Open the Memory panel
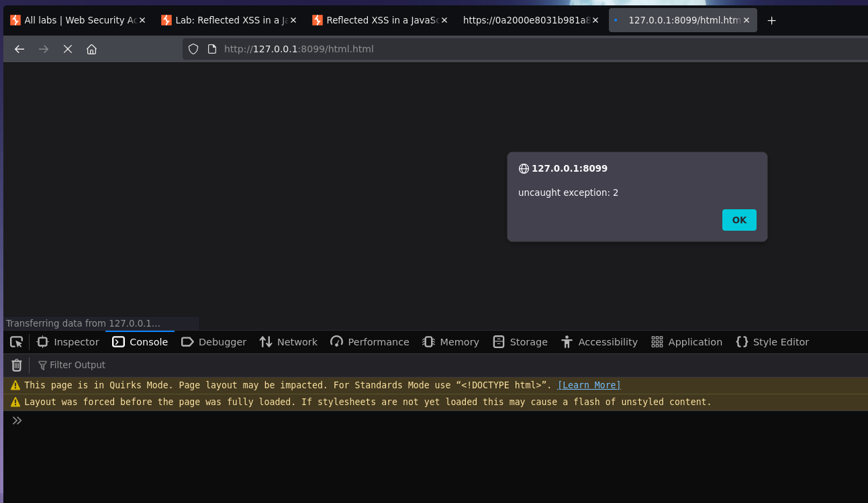Image resolution: width=868 pixels, height=503 pixels. (450, 342)
